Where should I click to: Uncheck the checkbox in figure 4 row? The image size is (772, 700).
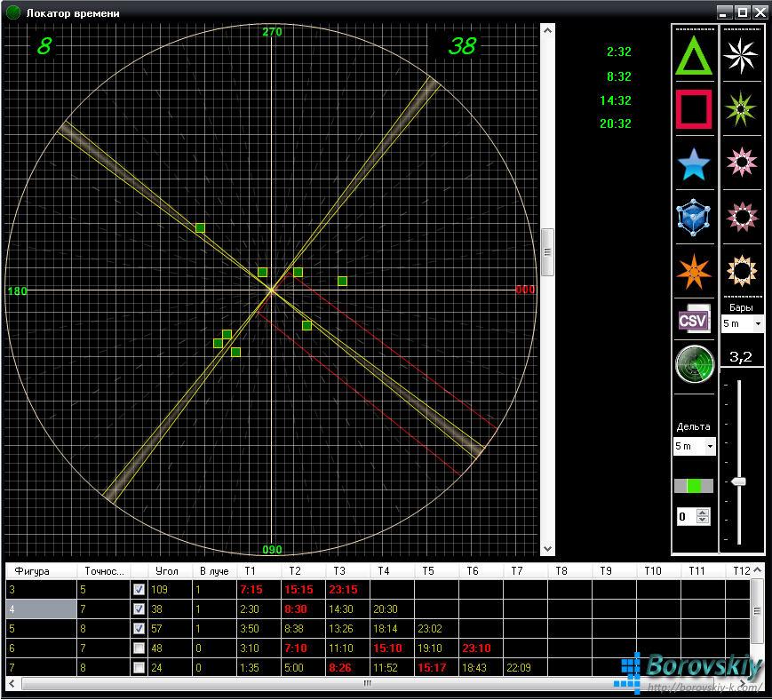tap(139, 609)
